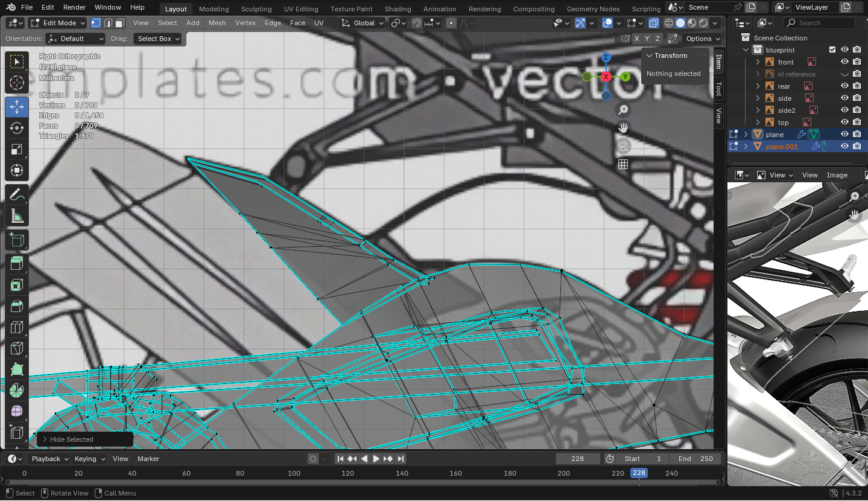Image resolution: width=868 pixels, height=501 pixels.
Task: Collapse the blueprint collection
Action: coord(747,50)
